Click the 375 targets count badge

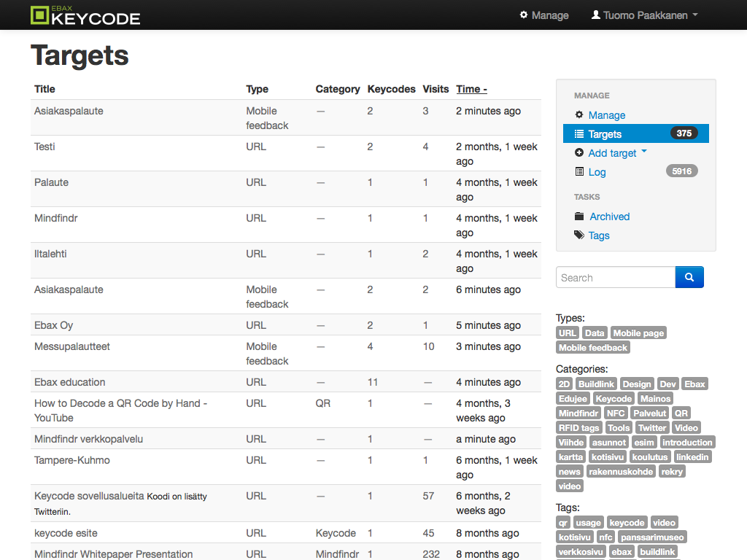click(x=684, y=133)
